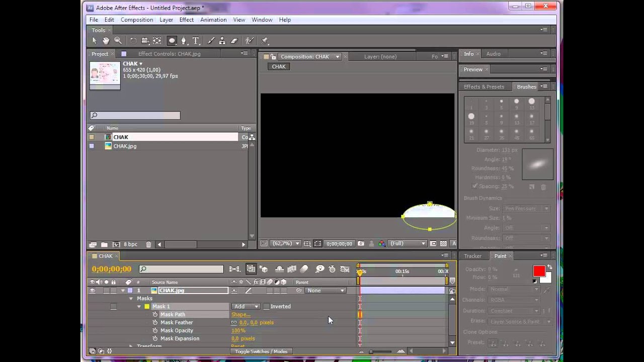Open the Composition menu
The height and width of the screenshot is (362, 644).
point(137,20)
